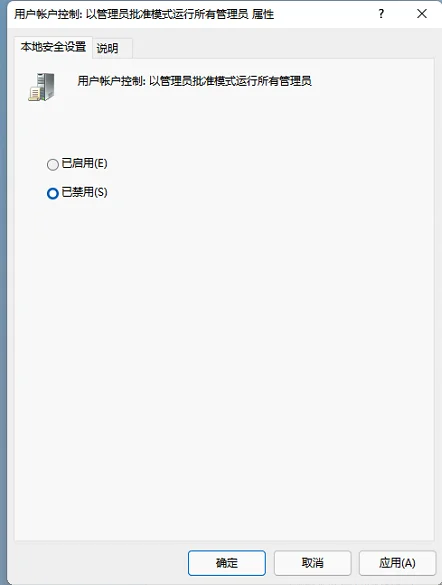Click the question mark help icon
The image size is (442, 585).
[x=381, y=14]
